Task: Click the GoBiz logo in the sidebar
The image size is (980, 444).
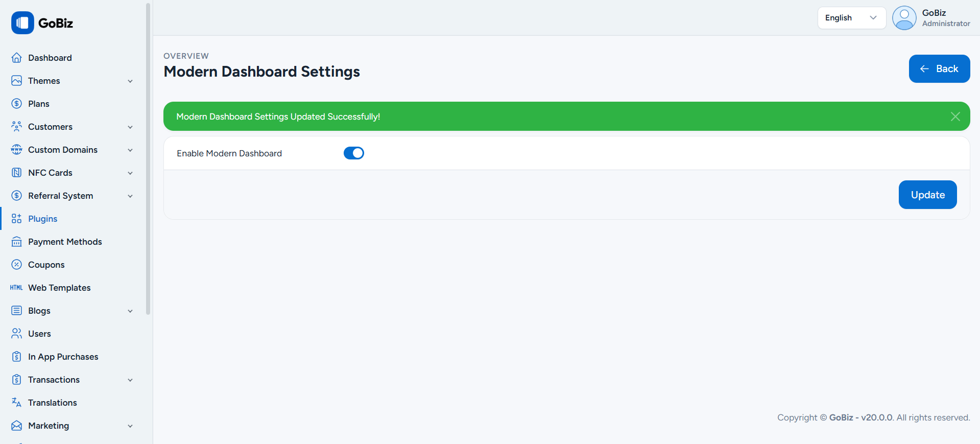Action: (22, 22)
